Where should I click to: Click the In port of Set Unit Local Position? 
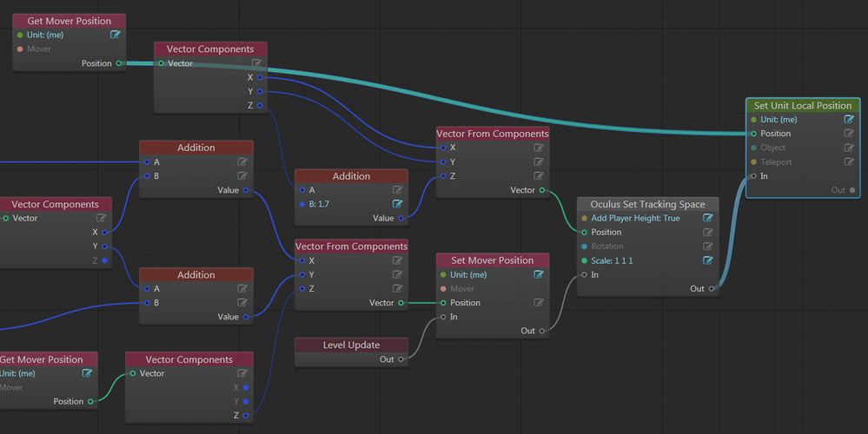tap(753, 176)
